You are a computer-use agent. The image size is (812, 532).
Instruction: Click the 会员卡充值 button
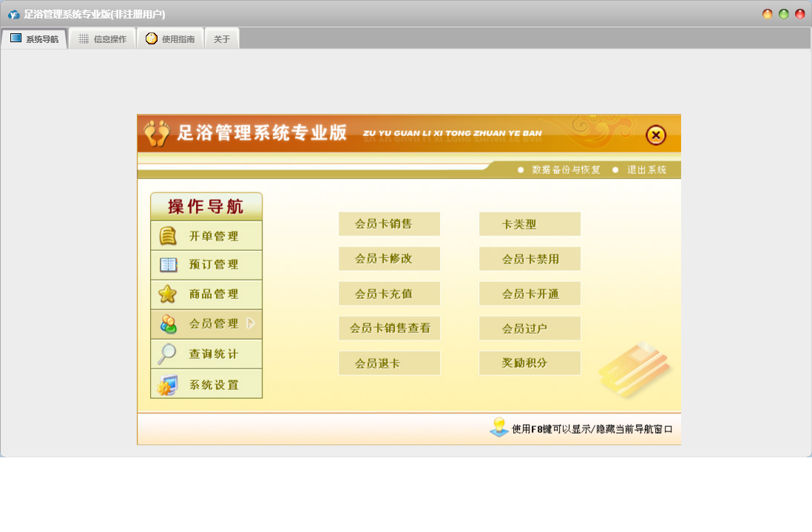click(x=389, y=294)
